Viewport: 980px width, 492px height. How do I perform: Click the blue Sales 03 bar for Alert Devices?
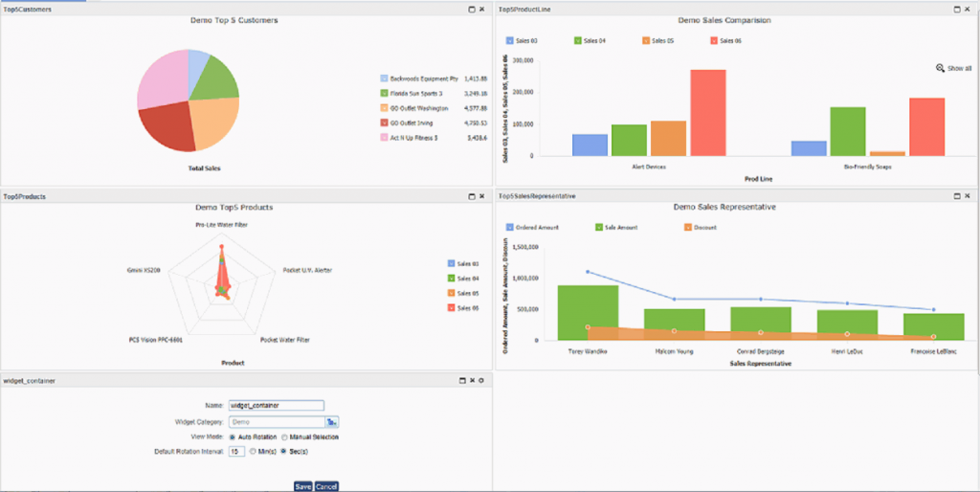pos(590,145)
